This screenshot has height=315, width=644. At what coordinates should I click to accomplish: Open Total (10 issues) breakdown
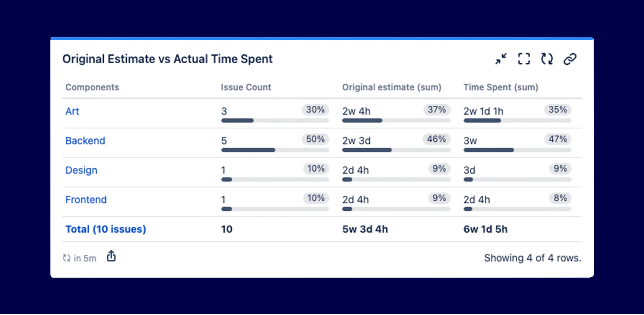[x=105, y=229]
